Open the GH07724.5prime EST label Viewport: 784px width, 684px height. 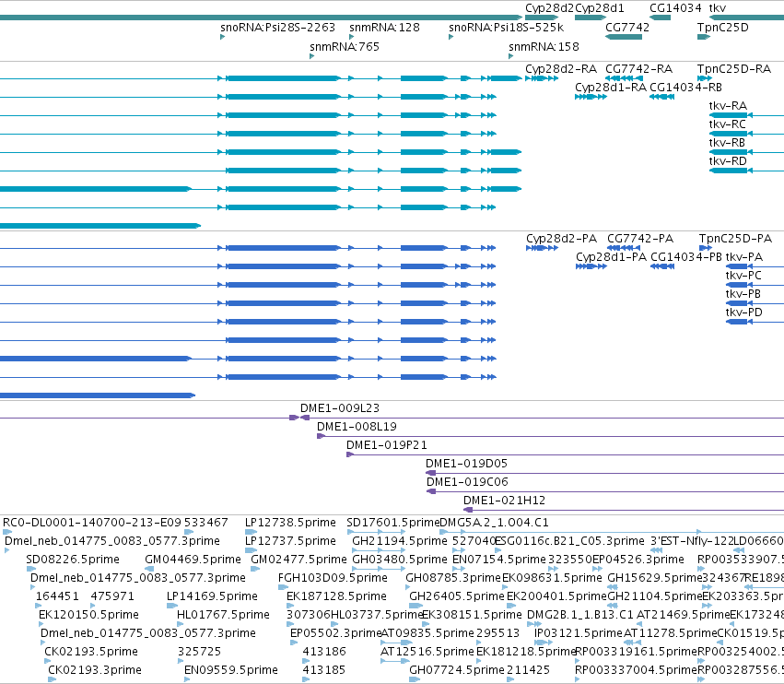point(457,670)
